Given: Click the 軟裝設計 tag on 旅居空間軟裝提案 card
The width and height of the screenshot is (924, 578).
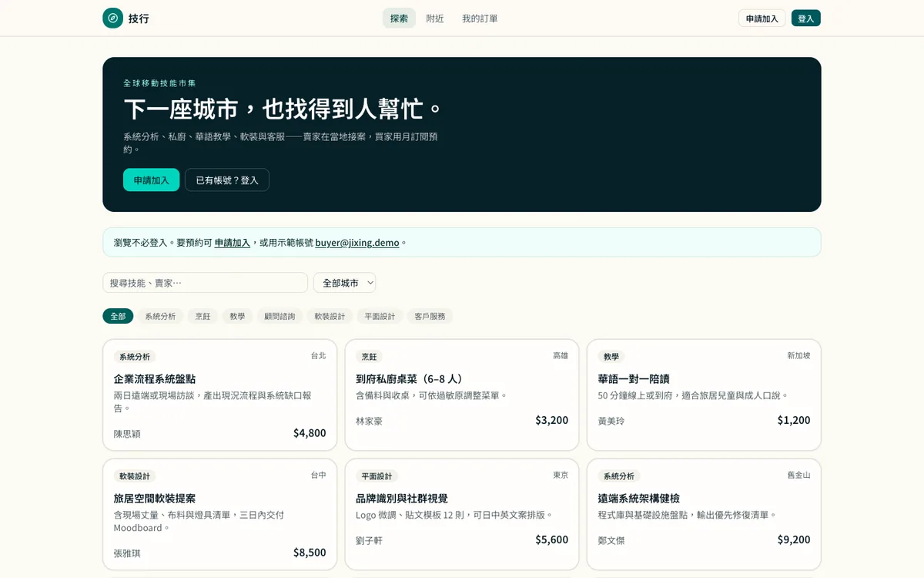Looking at the screenshot, I should coord(135,476).
